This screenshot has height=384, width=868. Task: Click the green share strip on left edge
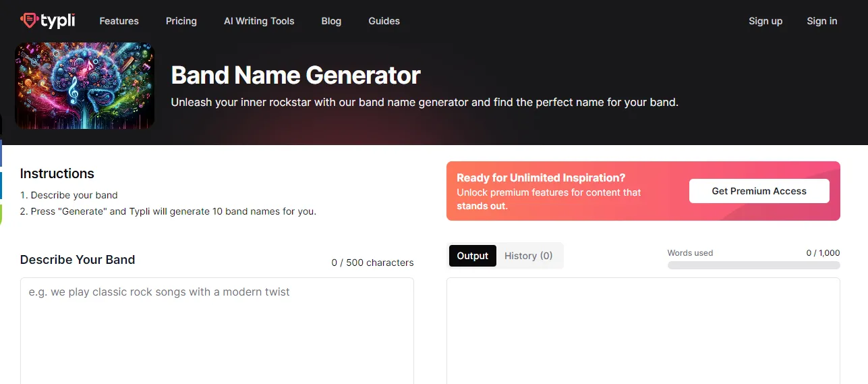(1, 214)
